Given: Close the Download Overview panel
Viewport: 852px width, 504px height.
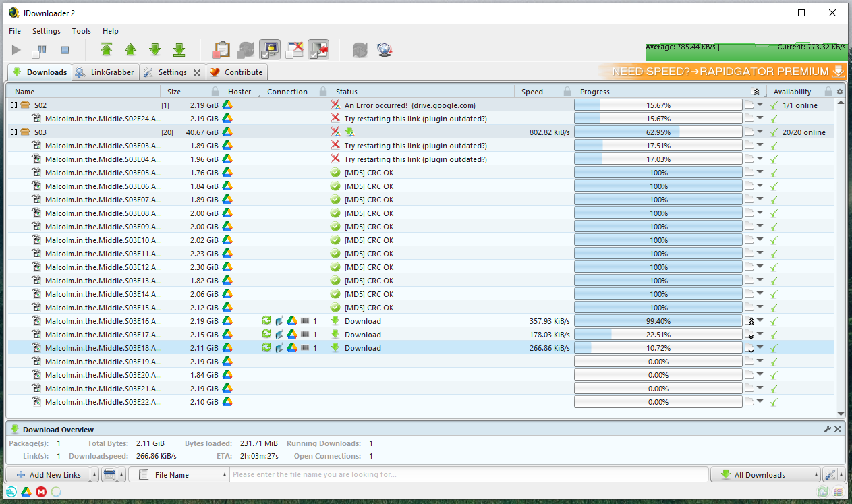Looking at the screenshot, I should [x=838, y=429].
